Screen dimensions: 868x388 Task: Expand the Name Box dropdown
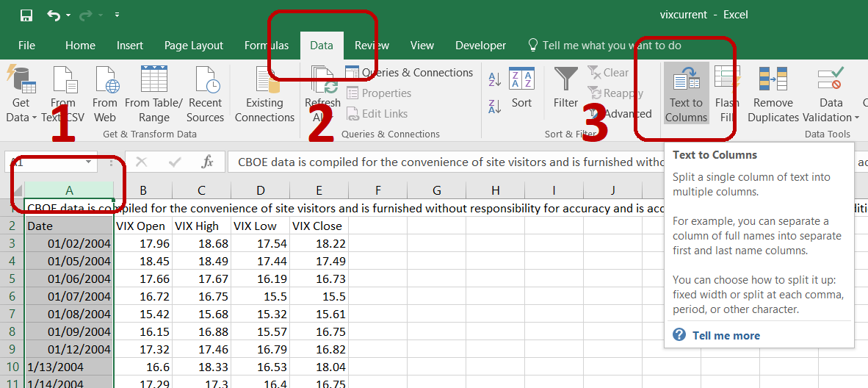pos(89,162)
